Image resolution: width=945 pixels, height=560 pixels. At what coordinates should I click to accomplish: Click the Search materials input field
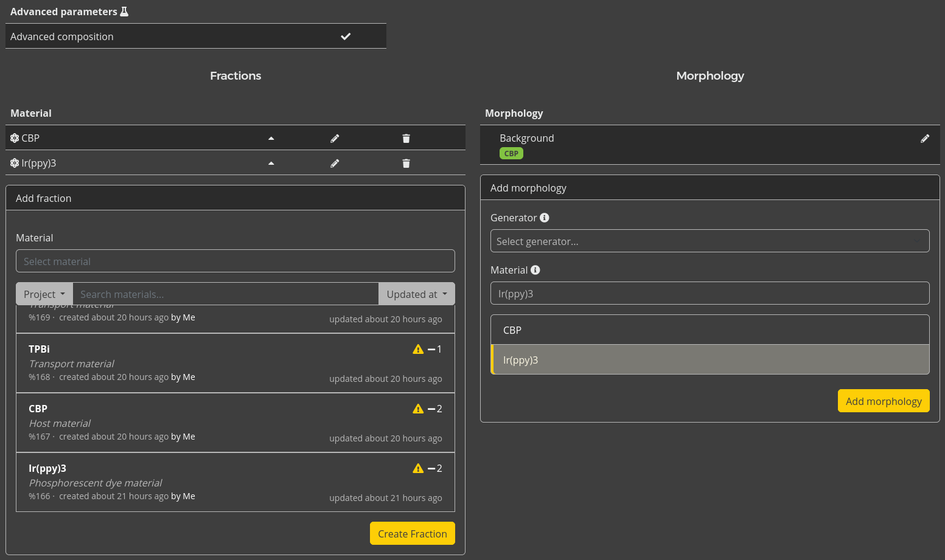(225, 294)
